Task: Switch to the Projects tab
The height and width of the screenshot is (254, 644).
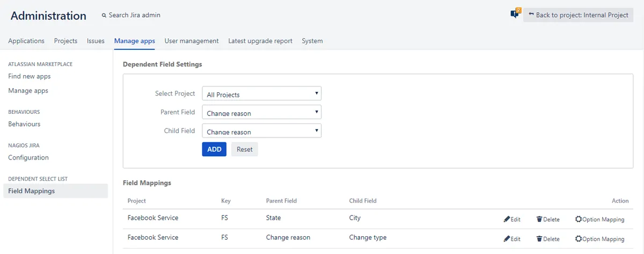Action: click(x=65, y=41)
